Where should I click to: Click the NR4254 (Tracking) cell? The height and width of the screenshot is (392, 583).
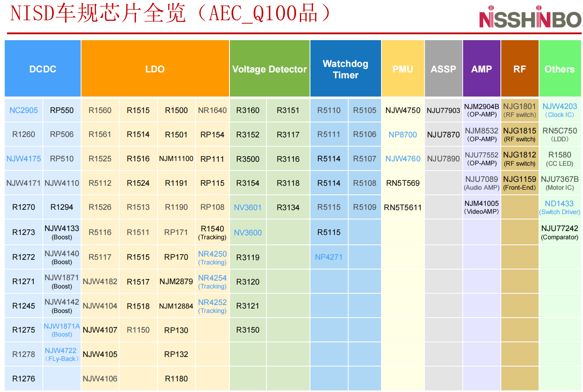(213, 281)
